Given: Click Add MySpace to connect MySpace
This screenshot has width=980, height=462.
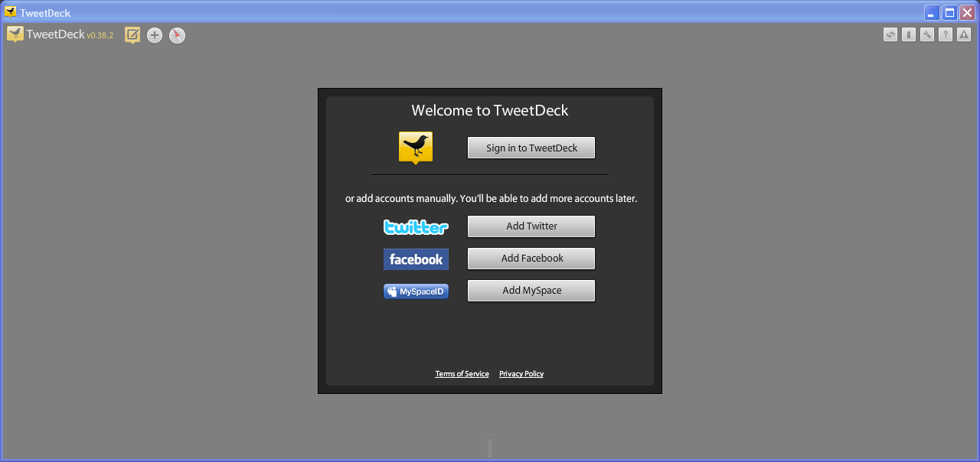Looking at the screenshot, I should 531,290.
